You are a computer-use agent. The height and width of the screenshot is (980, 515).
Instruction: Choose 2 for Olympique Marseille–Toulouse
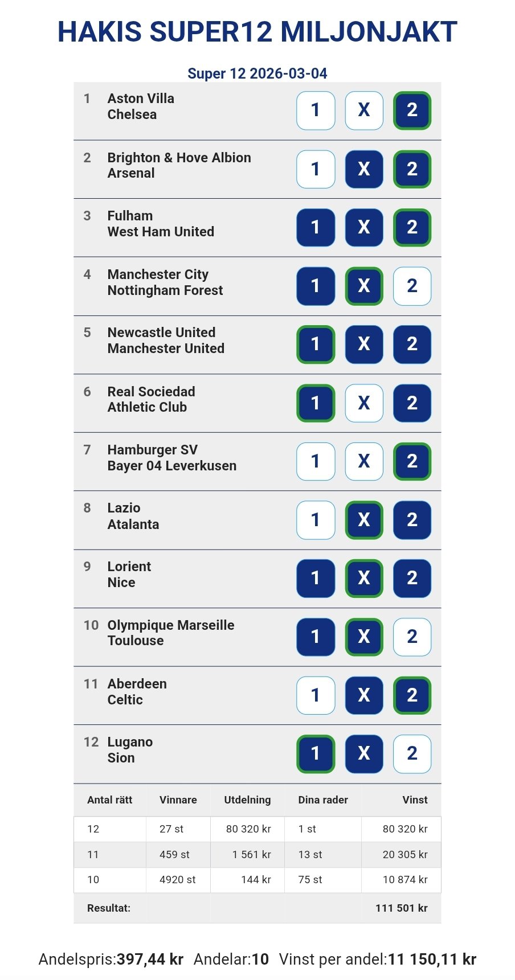[412, 637]
